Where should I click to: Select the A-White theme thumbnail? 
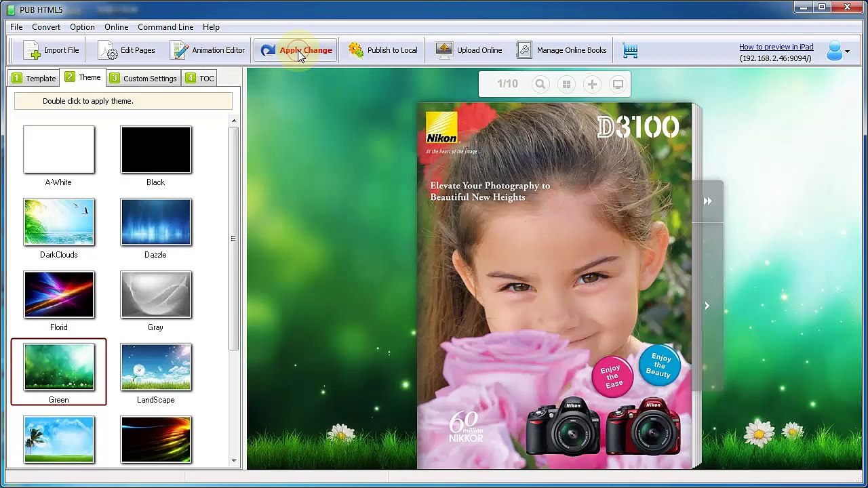pos(59,150)
